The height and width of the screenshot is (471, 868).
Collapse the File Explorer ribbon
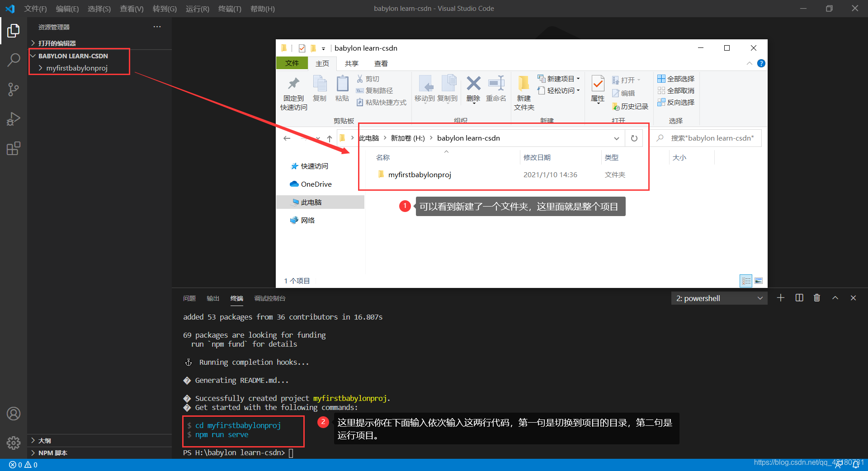pos(750,63)
